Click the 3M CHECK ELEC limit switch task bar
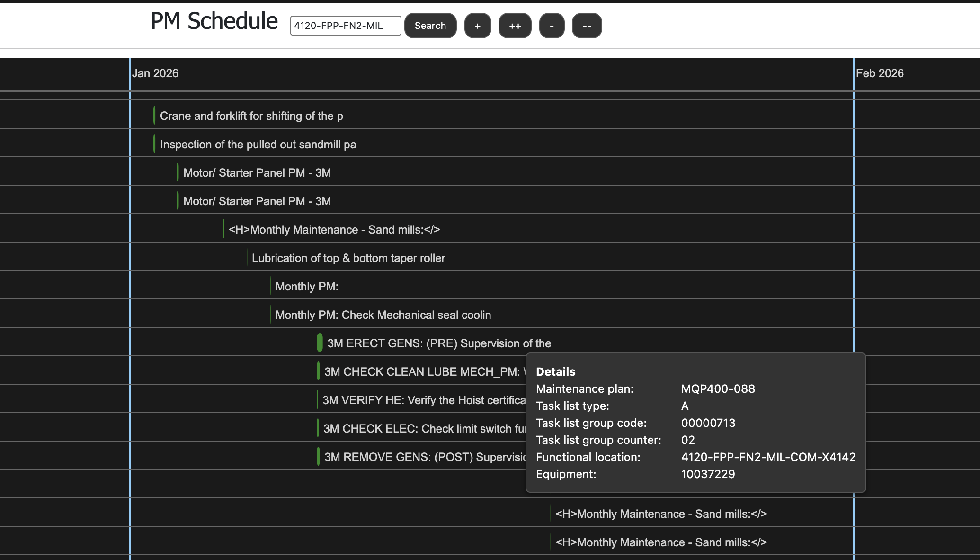This screenshot has height=560, width=980. 318,428
